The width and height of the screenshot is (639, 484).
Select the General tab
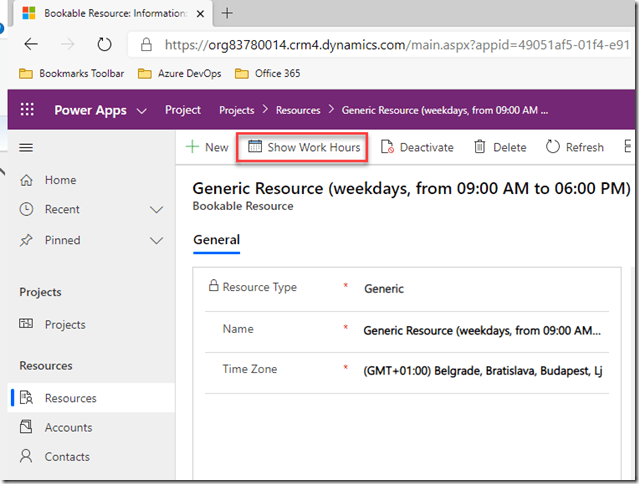click(x=216, y=240)
